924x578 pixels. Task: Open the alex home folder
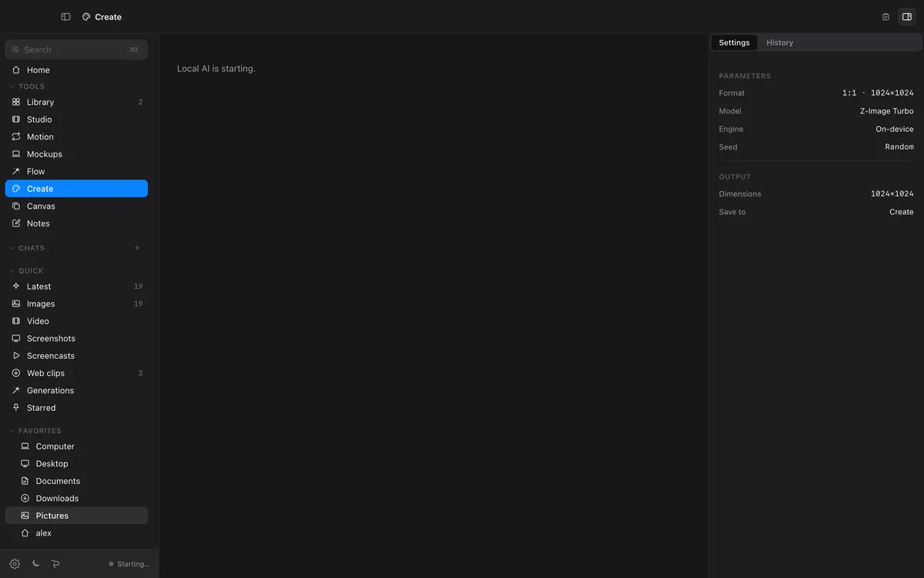pyautogui.click(x=76, y=533)
